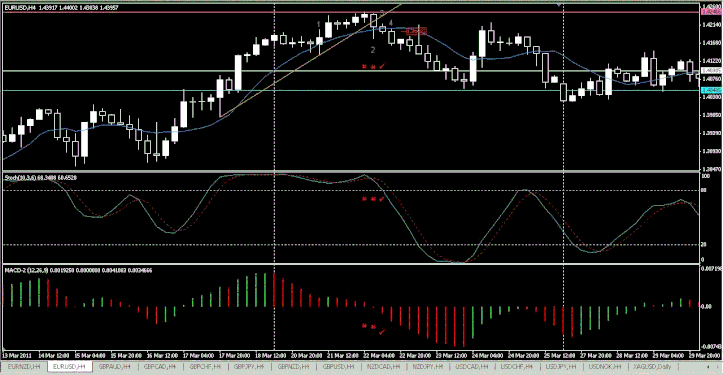Image resolution: width=723 pixels, height=375 pixels.
Task: Open the USDCHF,H4 chart tab
Action: (516, 367)
